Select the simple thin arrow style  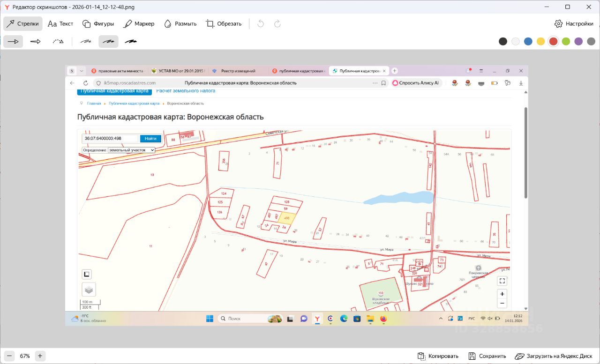click(13, 42)
